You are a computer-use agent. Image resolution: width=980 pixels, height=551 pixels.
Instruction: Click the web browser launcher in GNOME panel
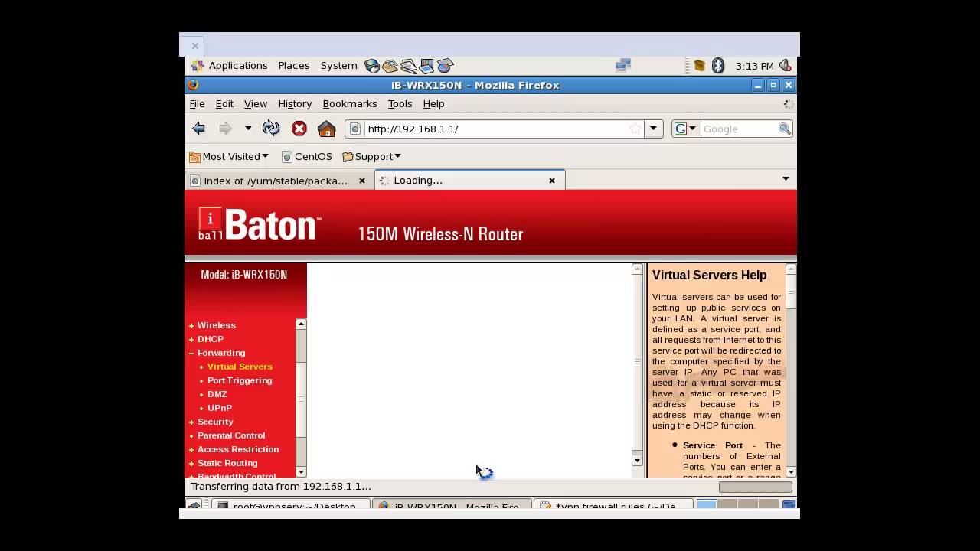click(372, 66)
